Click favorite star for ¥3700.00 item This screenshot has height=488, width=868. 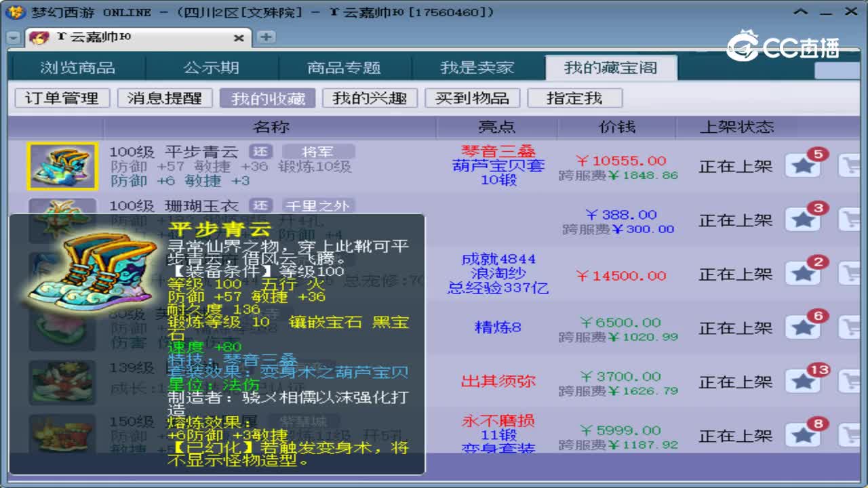pyautogui.click(x=804, y=382)
